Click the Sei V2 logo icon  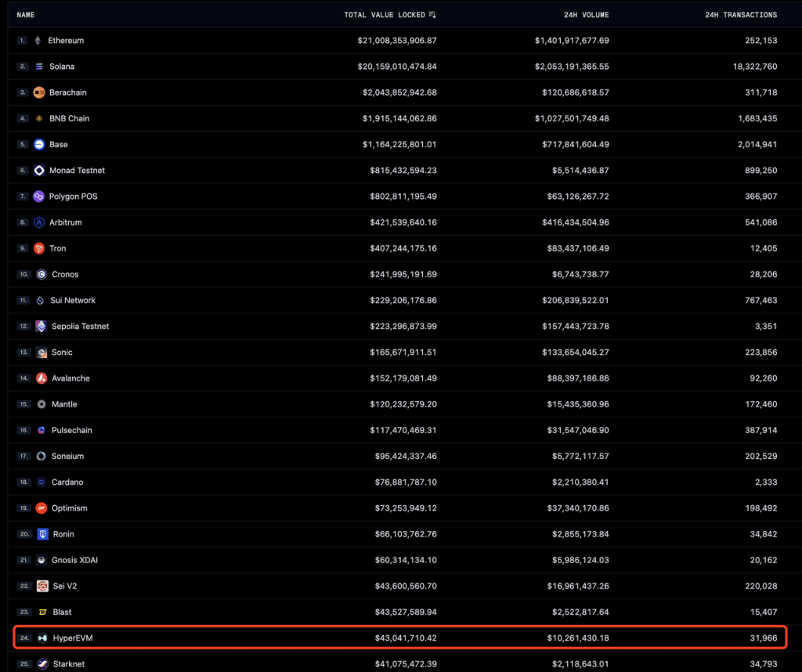43,586
